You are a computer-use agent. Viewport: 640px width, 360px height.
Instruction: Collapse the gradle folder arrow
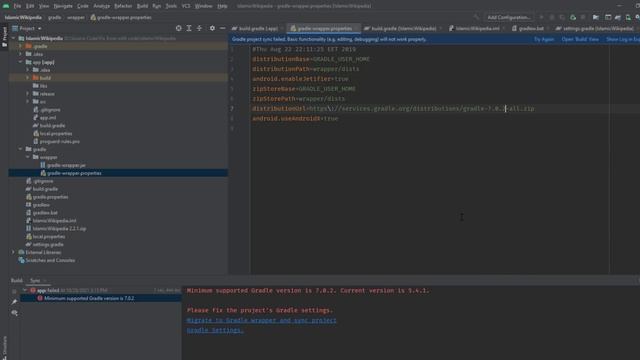[20, 149]
